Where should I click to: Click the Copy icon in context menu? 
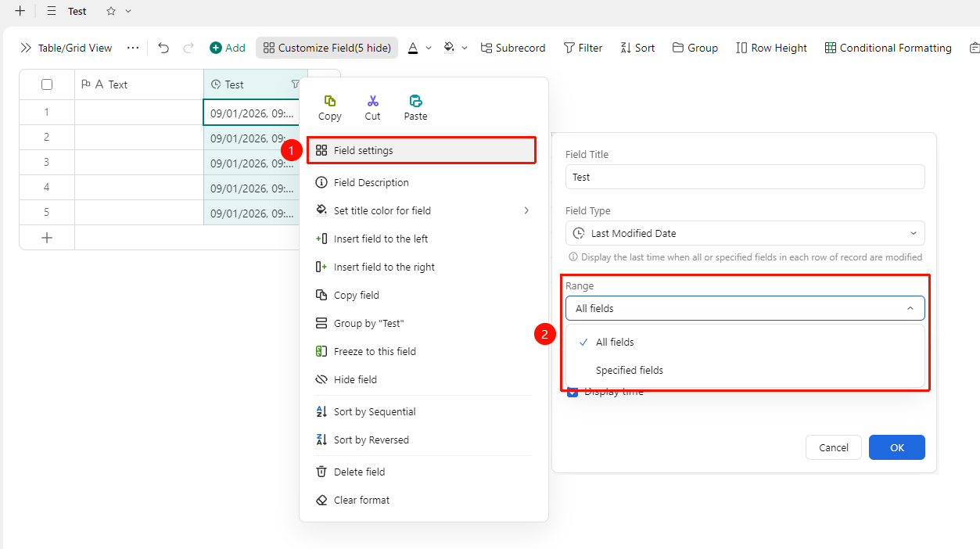click(329, 101)
